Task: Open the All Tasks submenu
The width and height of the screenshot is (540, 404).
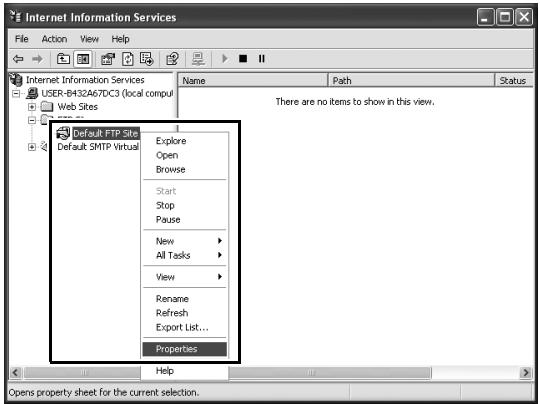Action: (185, 255)
